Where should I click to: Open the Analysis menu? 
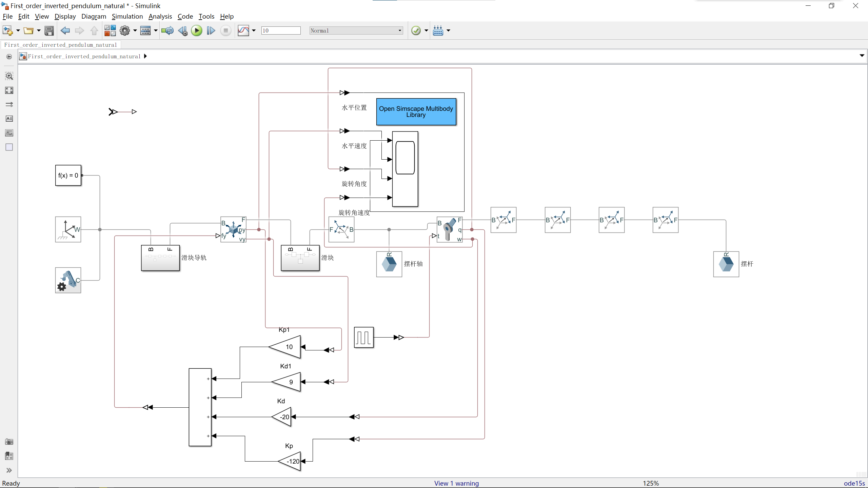(160, 16)
